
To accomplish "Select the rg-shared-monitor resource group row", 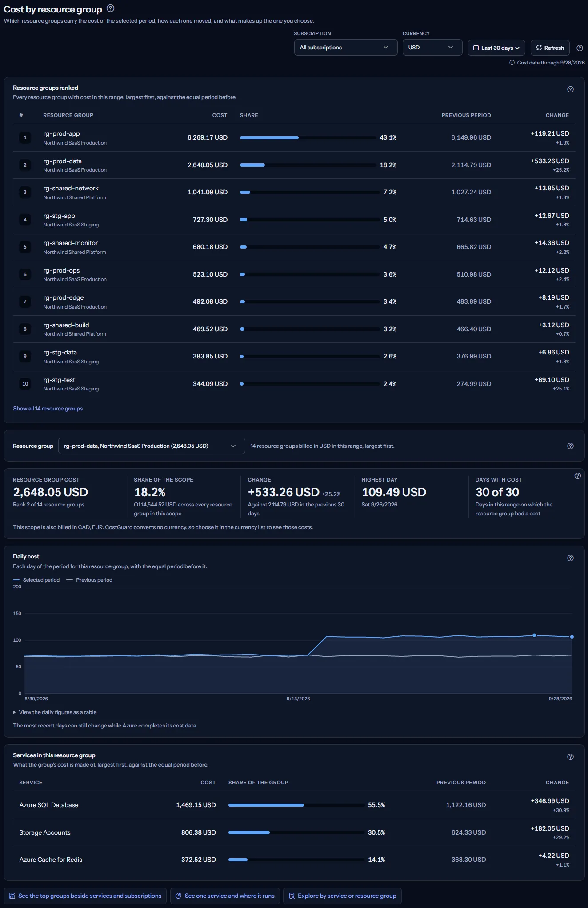I will tap(294, 247).
